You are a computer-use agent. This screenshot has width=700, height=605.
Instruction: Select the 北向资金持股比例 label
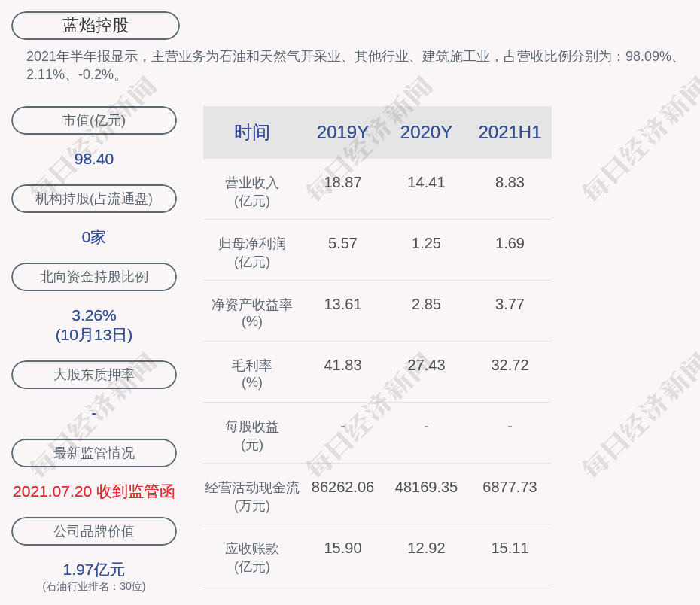[x=94, y=277]
